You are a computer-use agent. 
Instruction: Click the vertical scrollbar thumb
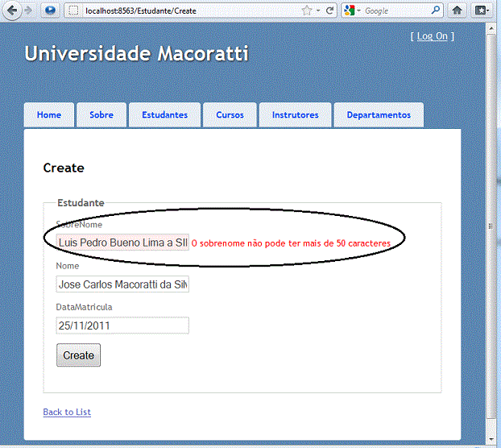[491, 226]
